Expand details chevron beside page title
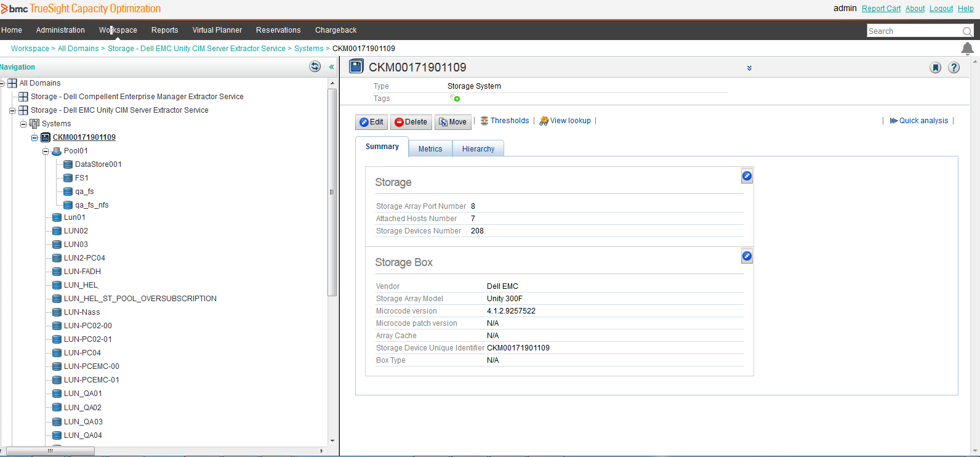The image size is (980, 457). (749, 68)
